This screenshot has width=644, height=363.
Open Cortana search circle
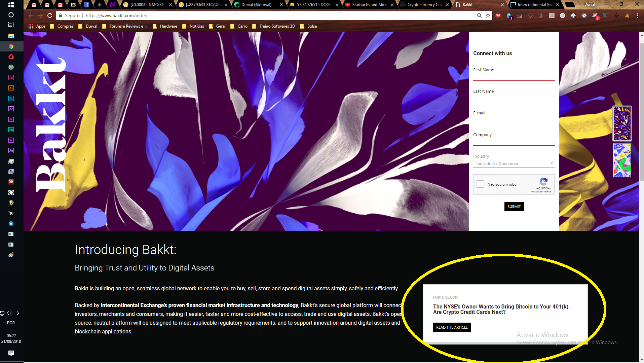tap(11, 15)
